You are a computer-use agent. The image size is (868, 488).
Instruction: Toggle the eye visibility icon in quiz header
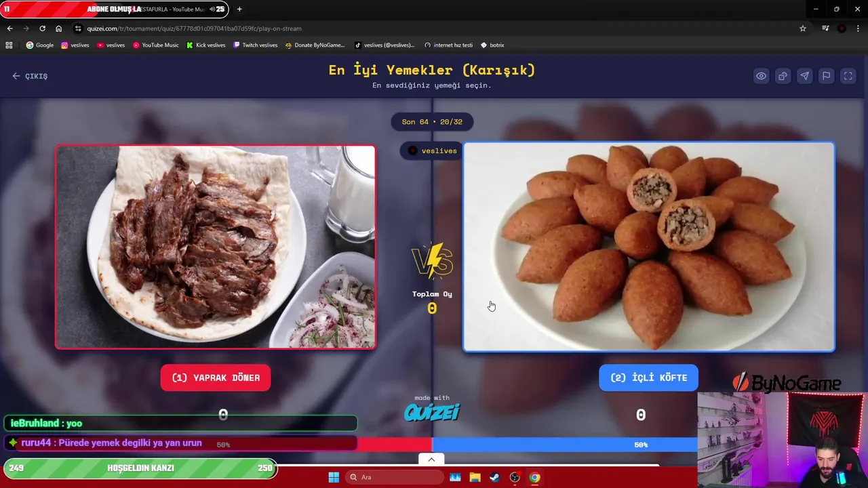[x=762, y=76]
